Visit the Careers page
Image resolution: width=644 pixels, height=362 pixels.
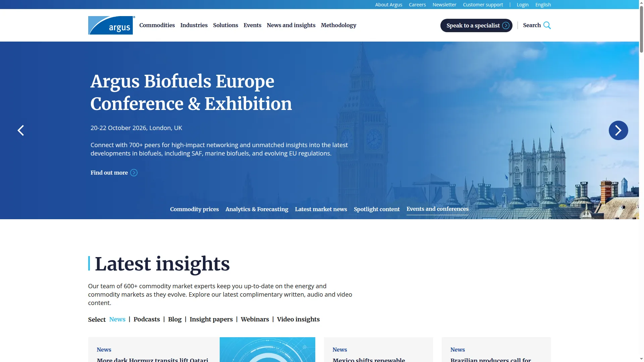(417, 5)
